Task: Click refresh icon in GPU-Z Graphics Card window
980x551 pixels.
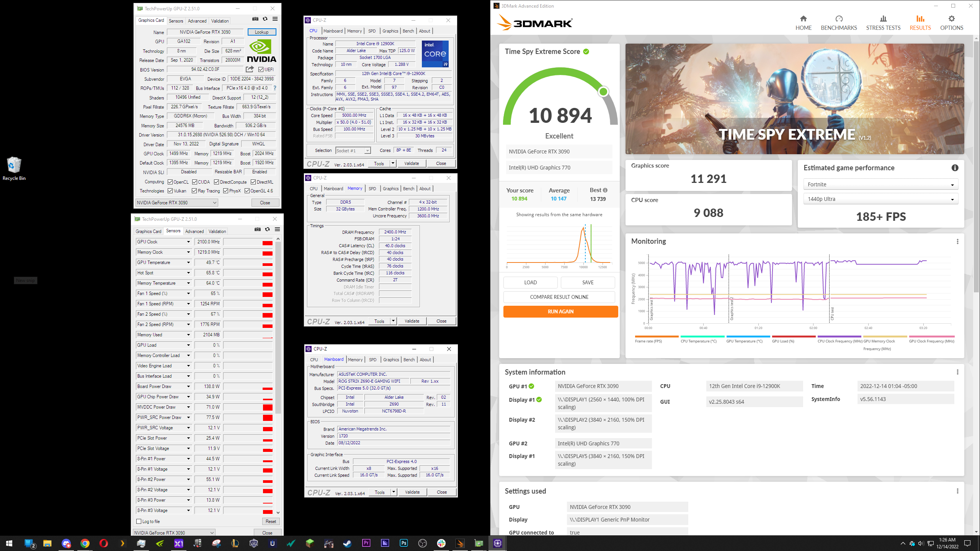Action: (265, 19)
